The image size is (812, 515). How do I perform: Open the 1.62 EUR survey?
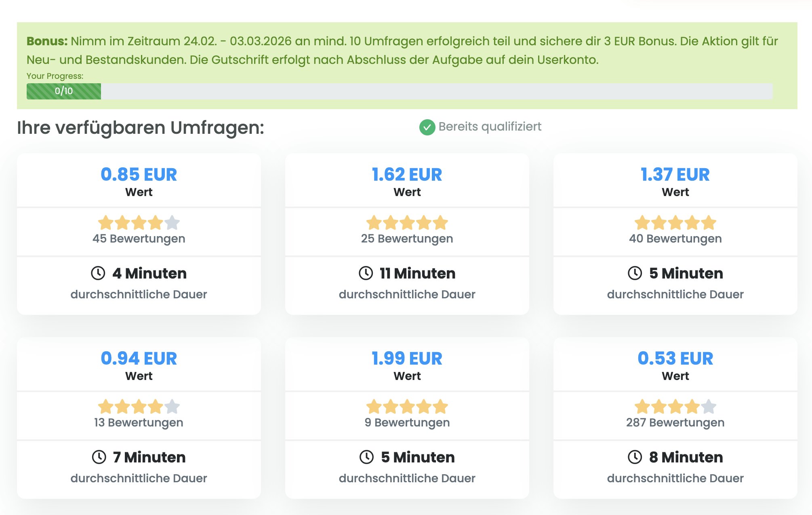pyautogui.click(x=407, y=175)
